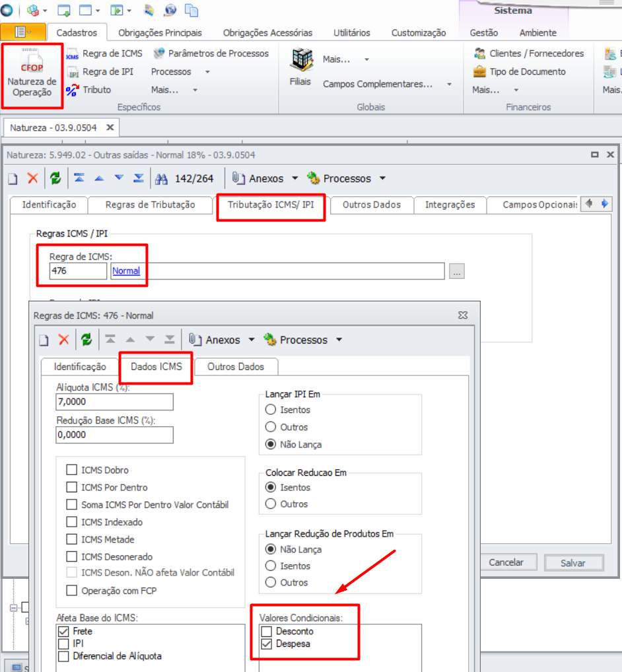Click the Redução Base ICMS field
The width and height of the screenshot is (622, 672).
(114, 435)
